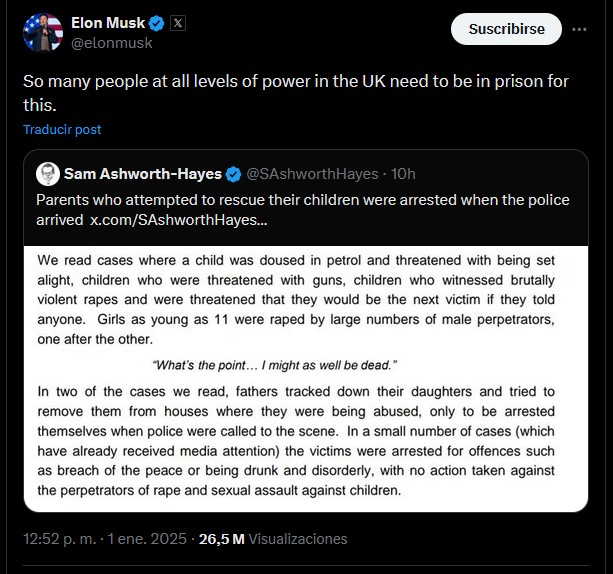Screen dimensions: 613x574
Task: Open Sam Ashworth-Hayes' profile from quoted name
Action: coord(142,174)
